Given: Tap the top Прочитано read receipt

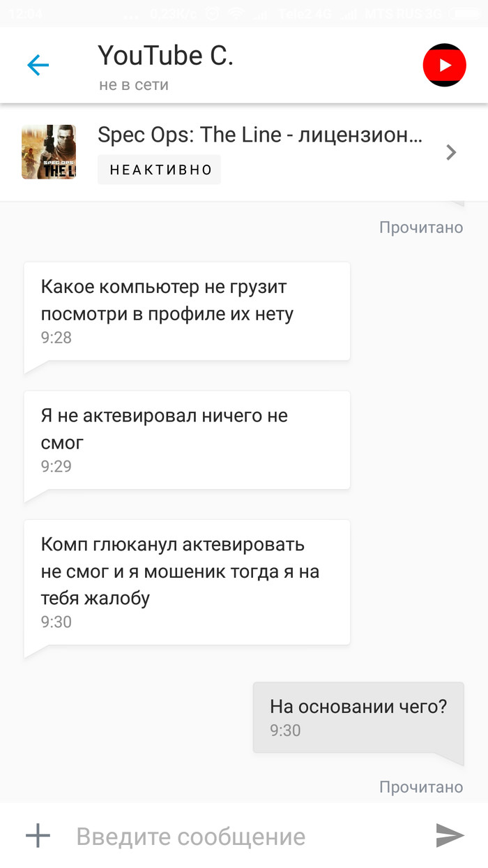Looking at the screenshot, I should [421, 227].
